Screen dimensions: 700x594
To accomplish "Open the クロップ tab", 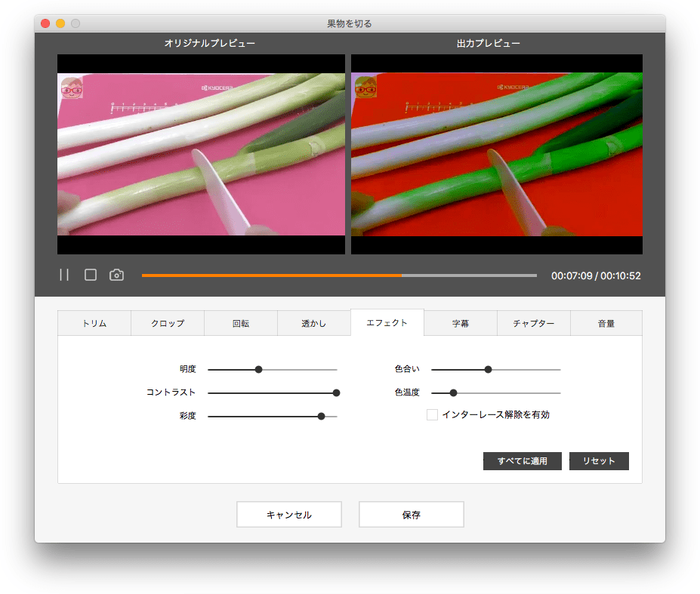I will click(x=168, y=323).
